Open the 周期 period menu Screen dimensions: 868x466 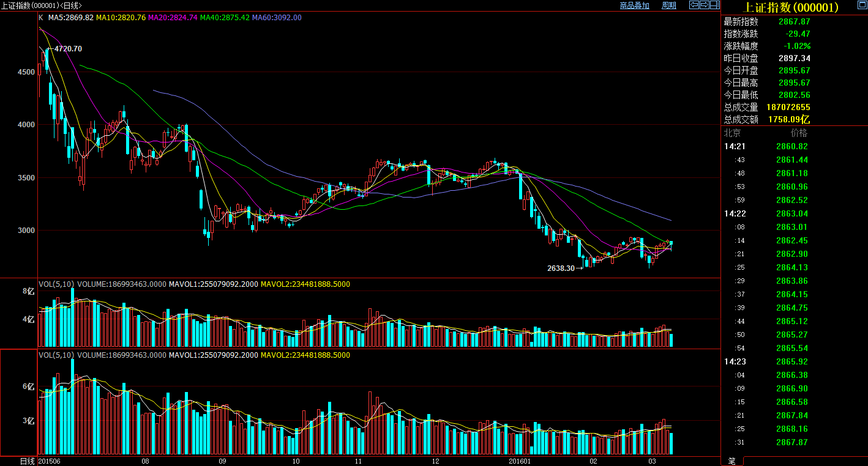coord(669,6)
